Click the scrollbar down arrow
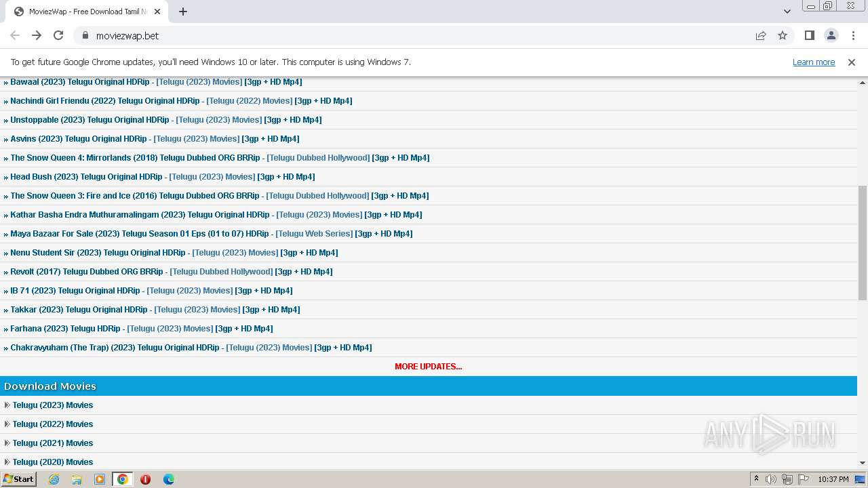Image resolution: width=868 pixels, height=488 pixels. point(863,463)
